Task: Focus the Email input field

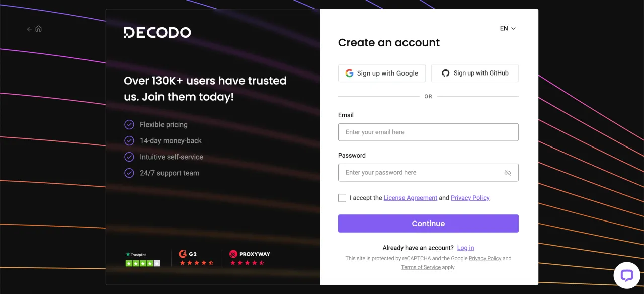Action: [428, 132]
